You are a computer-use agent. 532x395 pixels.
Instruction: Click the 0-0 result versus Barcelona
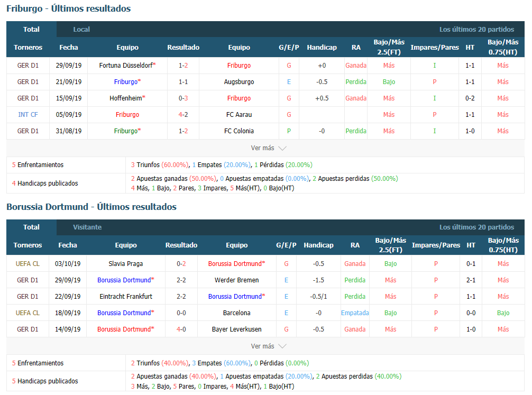click(x=181, y=313)
